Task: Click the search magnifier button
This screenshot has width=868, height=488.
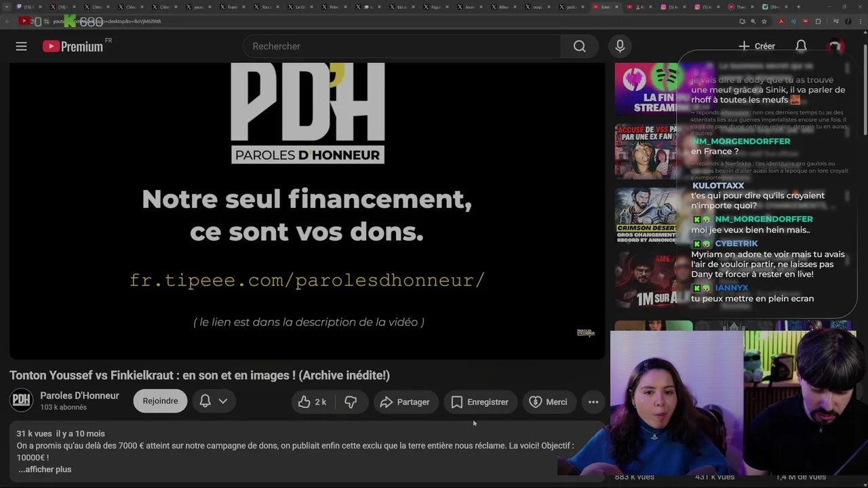Action: (579, 46)
